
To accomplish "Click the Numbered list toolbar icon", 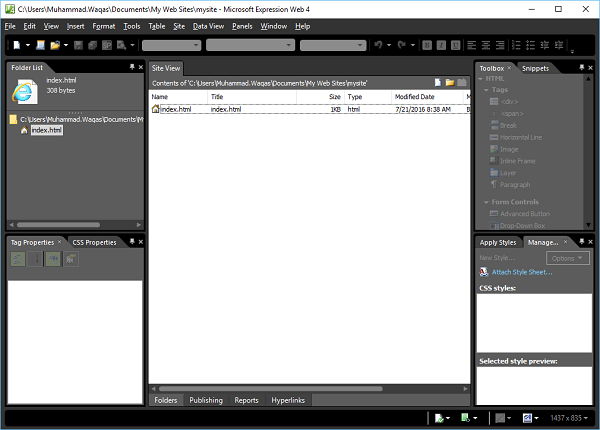I will (516, 45).
